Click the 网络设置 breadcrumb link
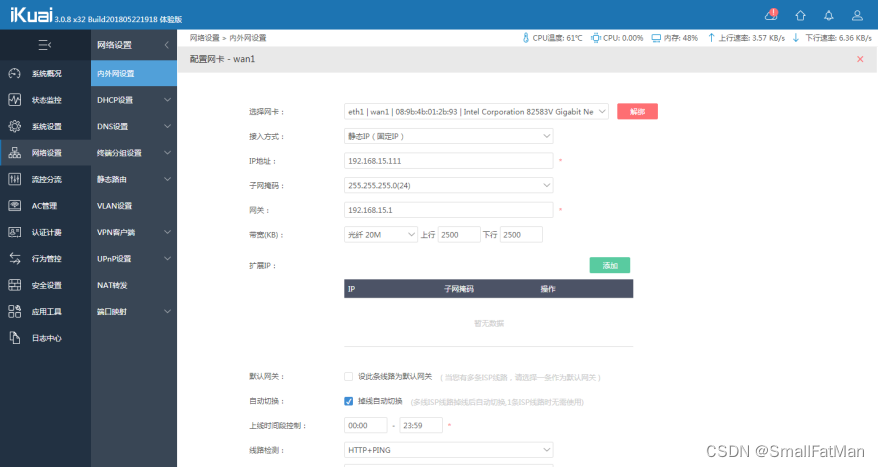Viewport: 879px width, 467px height. tap(205, 38)
